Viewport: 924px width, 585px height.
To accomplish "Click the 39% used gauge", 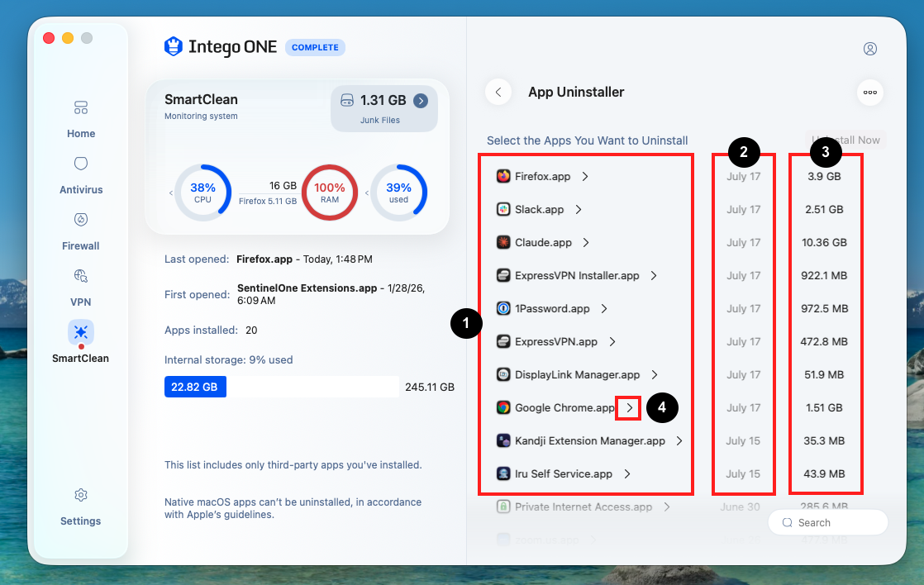I will coord(398,193).
